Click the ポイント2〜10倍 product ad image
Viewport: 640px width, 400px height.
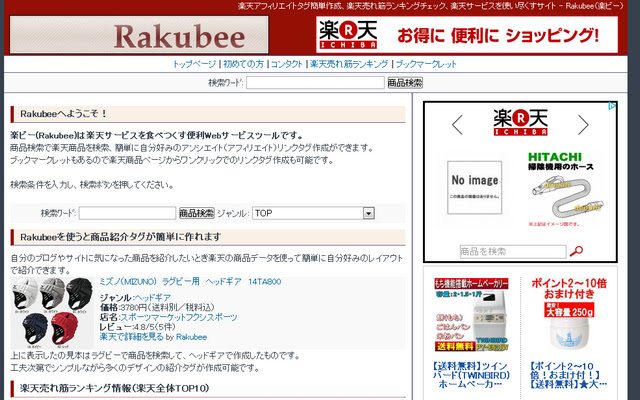pyautogui.click(x=569, y=314)
